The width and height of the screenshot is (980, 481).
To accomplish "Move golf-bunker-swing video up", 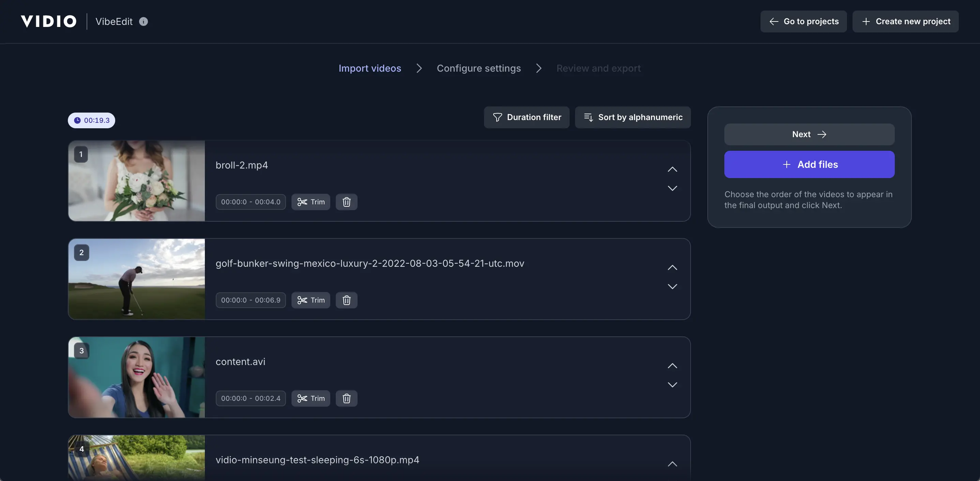I will click(x=672, y=268).
